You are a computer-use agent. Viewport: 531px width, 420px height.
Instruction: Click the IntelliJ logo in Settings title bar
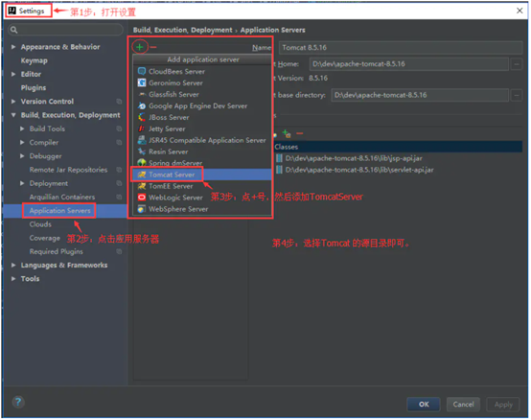[12, 11]
